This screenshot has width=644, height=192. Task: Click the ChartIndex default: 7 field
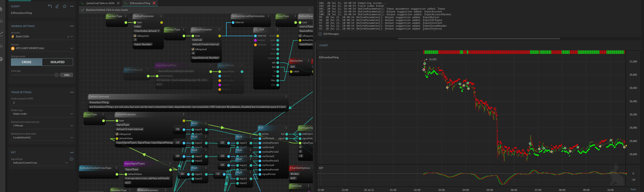tap(147, 31)
